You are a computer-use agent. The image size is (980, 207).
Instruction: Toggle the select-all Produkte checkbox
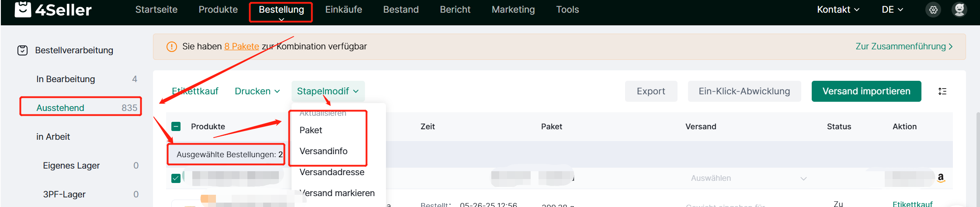point(176,127)
